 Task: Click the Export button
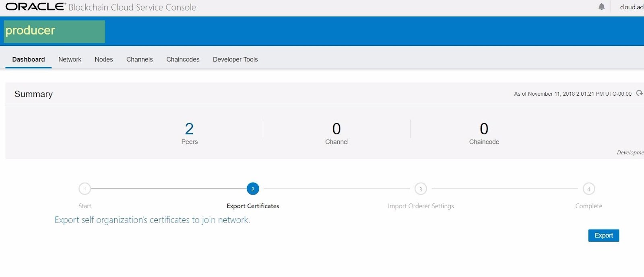604,236
